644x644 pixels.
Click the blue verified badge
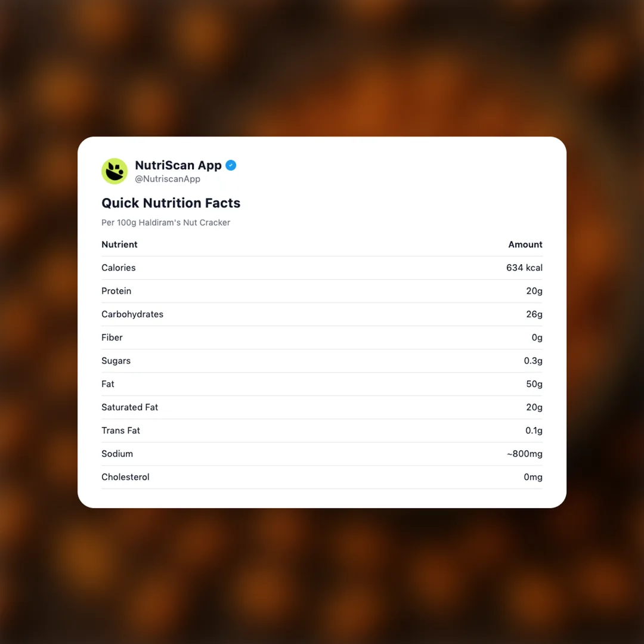(x=231, y=165)
